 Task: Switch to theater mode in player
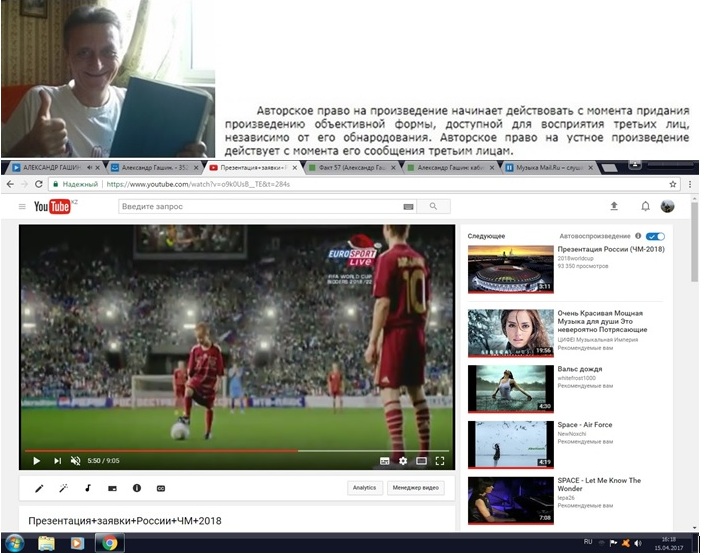(421, 461)
